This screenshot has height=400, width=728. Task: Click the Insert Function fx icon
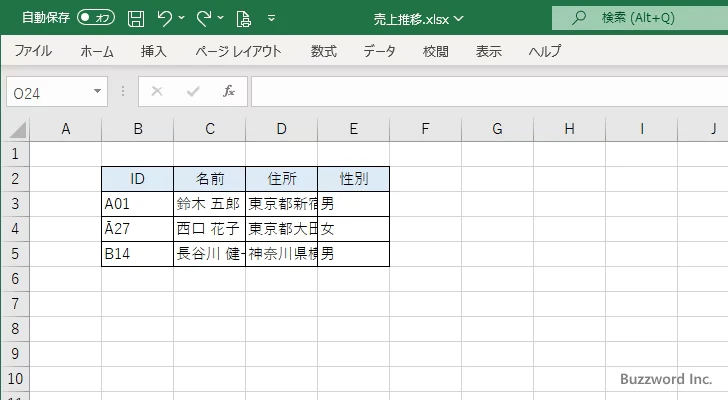click(229, 91)
